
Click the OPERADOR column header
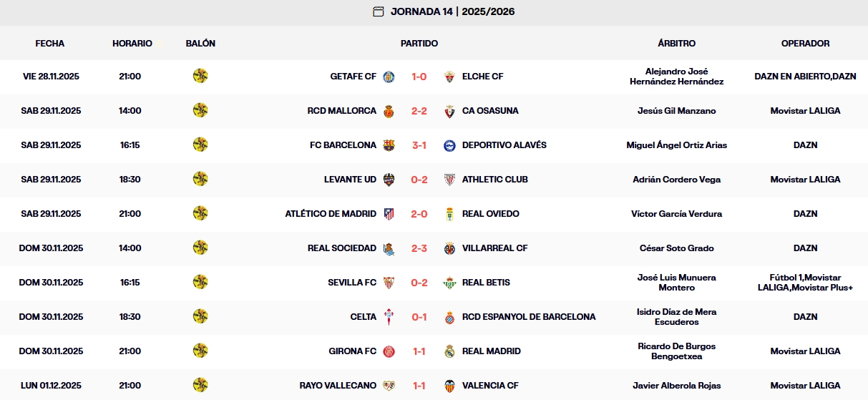point(805,44)
